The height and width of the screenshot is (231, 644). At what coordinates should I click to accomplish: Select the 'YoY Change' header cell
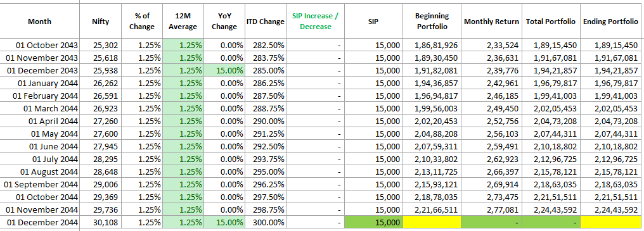point(224,22)
